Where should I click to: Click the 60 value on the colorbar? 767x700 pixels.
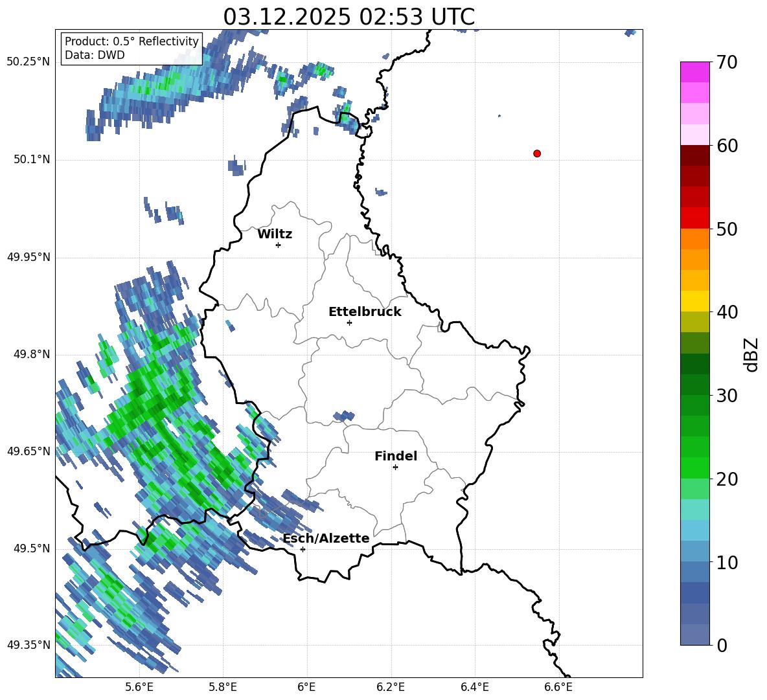726,146
